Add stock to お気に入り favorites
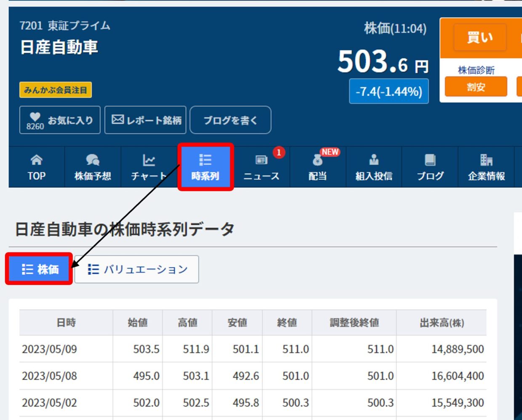 point(60,120)
